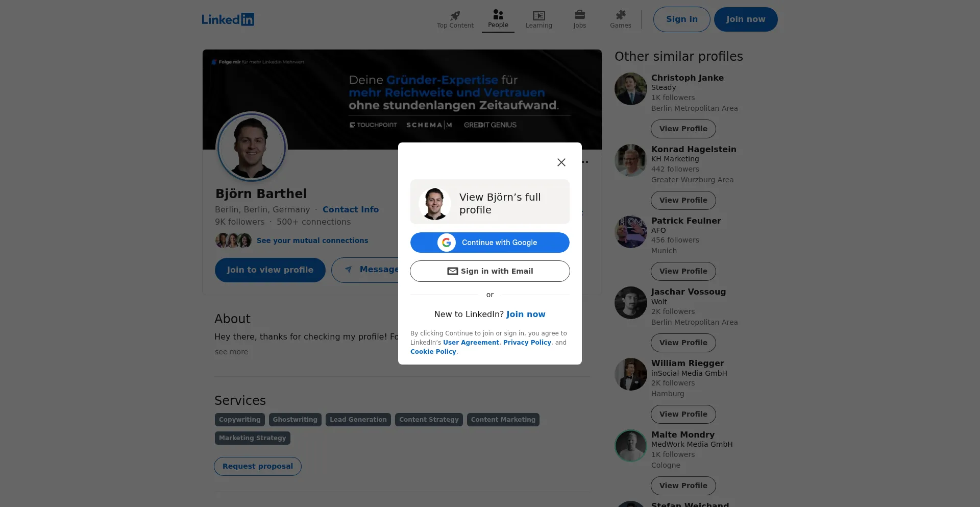Click the Ghostwriting service tag
The image size is (980, 507).
click(x=295, y=420)
